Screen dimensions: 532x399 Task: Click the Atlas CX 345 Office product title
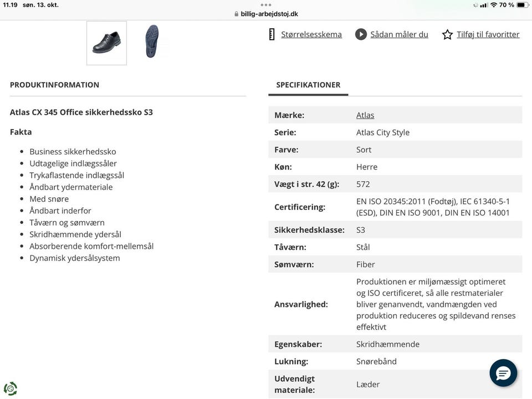pos(81,112)
